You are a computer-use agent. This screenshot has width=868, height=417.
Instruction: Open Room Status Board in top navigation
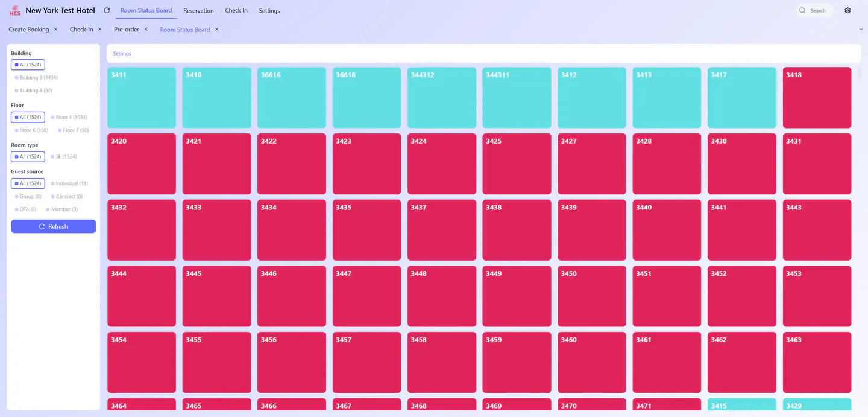pyautogui.click(x=146, y=10)
